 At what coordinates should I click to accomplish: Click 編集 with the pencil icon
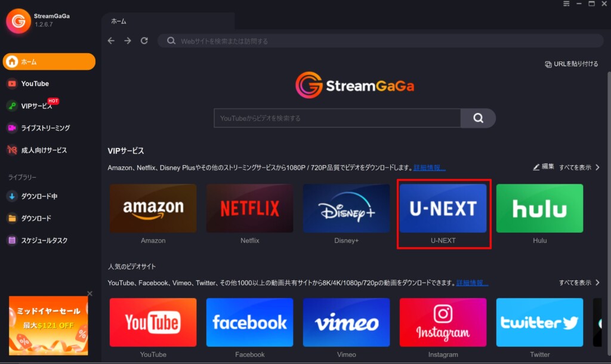coord(544,167)
